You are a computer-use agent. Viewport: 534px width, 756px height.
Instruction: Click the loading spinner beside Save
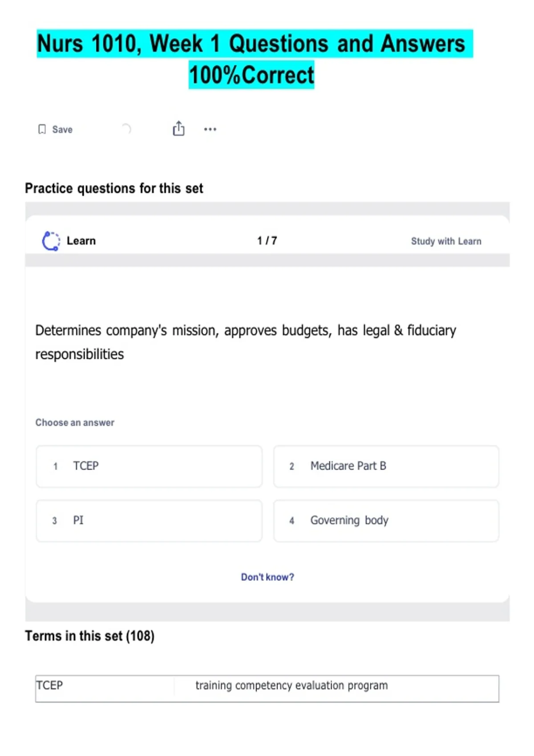tap(126, 129)
